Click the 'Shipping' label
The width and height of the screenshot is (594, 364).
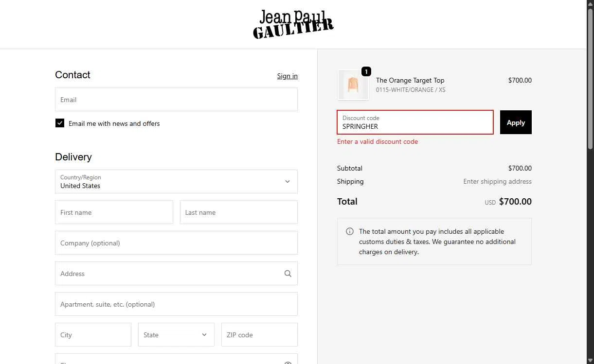[x=350, y=181]
